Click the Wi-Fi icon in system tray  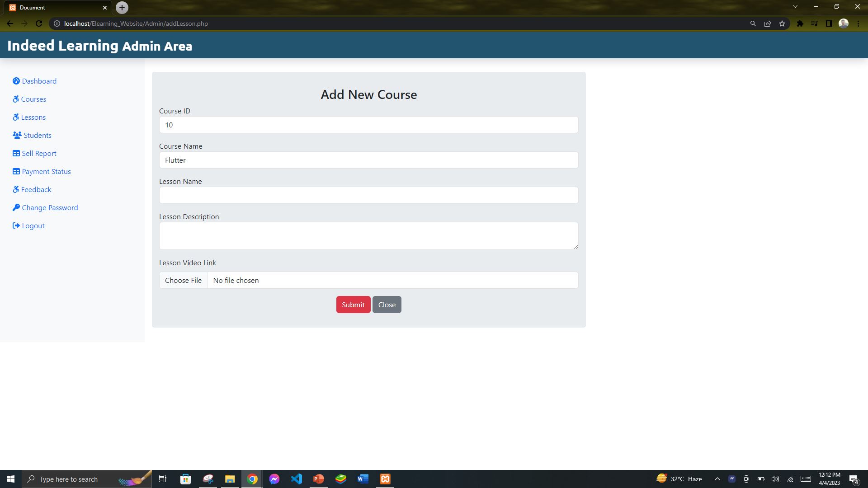[x=790, y=479]
